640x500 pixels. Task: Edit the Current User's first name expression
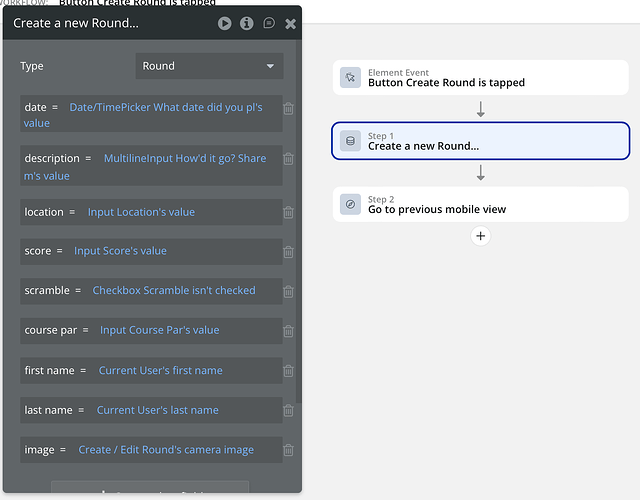(x=160, y=370)
